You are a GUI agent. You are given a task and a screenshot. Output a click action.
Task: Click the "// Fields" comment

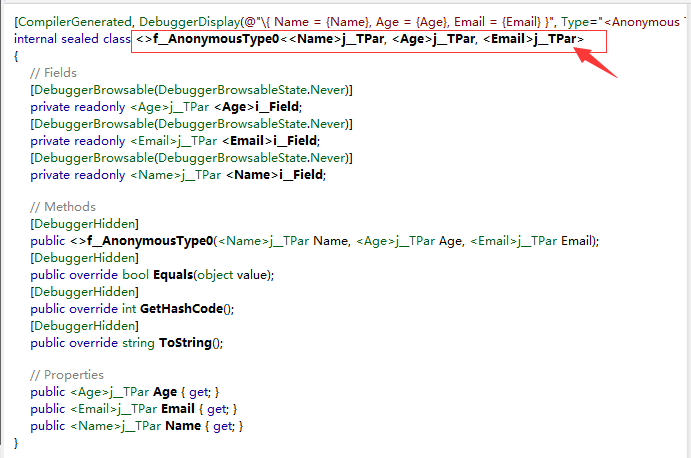tap(53, 73)
